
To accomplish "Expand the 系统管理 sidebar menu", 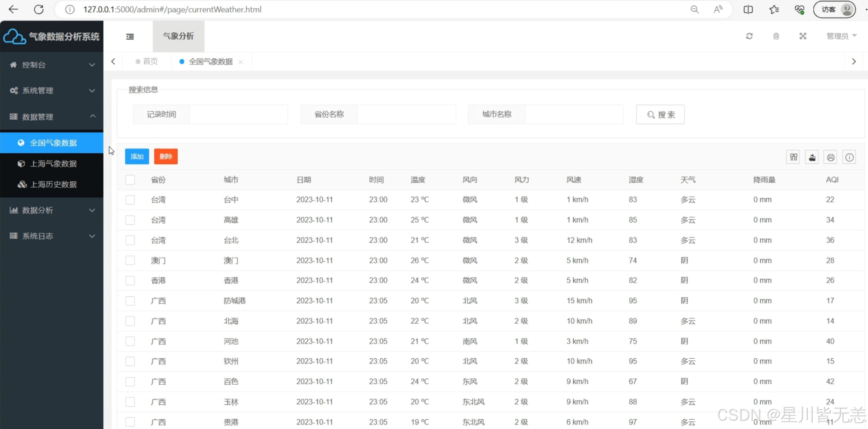I will pyautogui.click(x=52, y=91).
